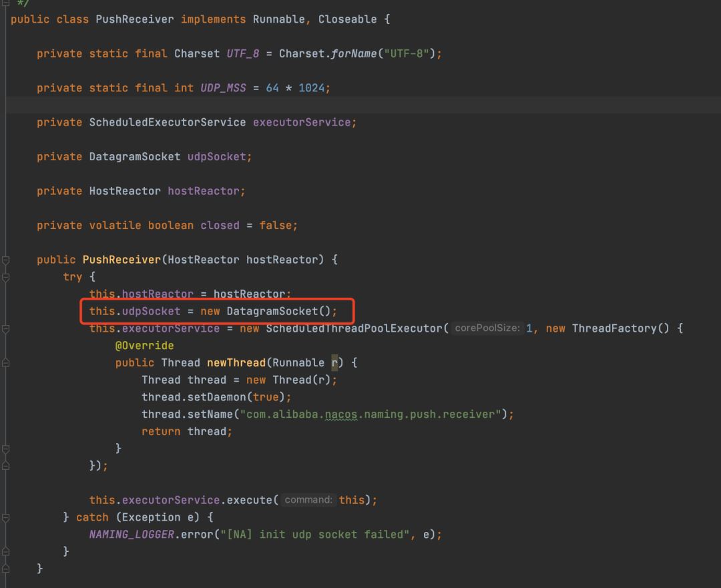This screenshot has height=588, width=721.
Task: Collapse the PushReceiver constructor fold marker
Action: 5,260
